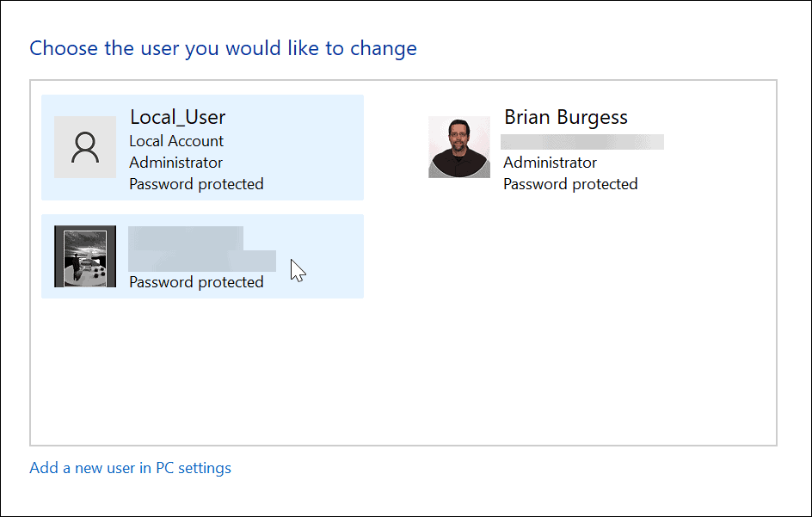Screen dimensions: 812x517
Task: Click the Brian Burgess name label
Action: click(565, 117)
